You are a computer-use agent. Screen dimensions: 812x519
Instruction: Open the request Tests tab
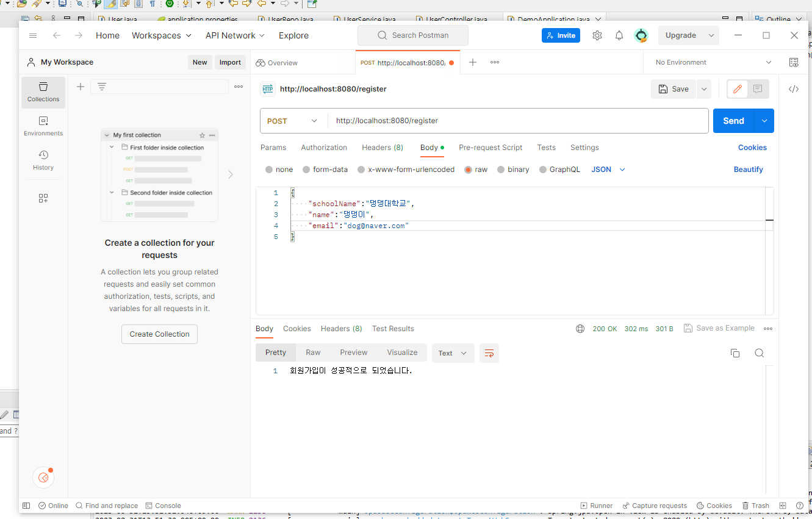tap(547, 148)
